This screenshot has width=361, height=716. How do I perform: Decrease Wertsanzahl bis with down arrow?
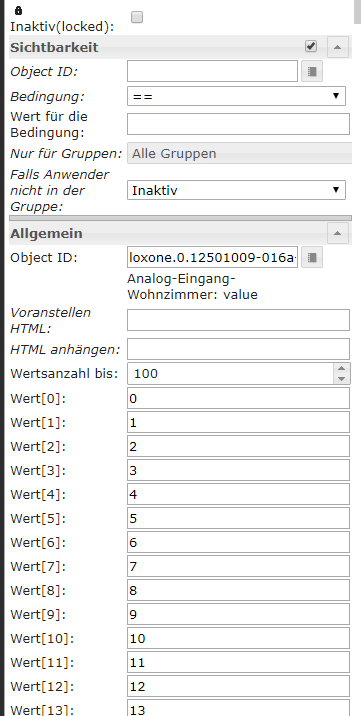pos(341,379)
